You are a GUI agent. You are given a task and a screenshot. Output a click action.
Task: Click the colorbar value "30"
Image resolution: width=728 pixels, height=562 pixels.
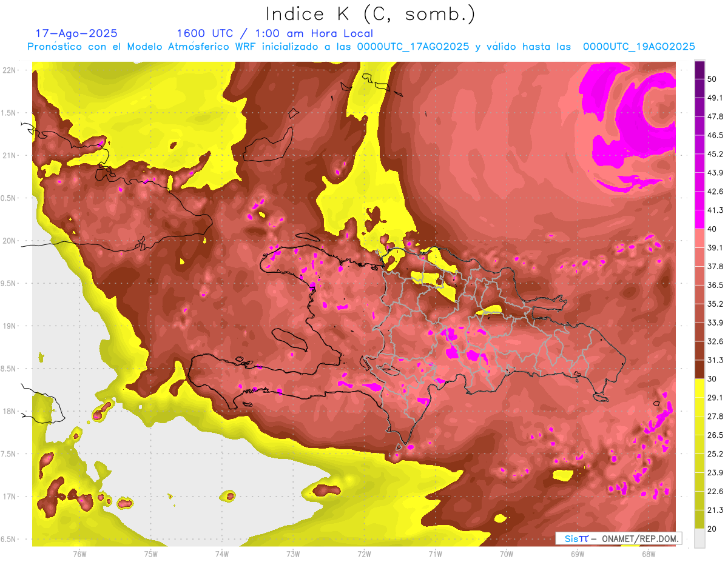click(x=713, y=379)
